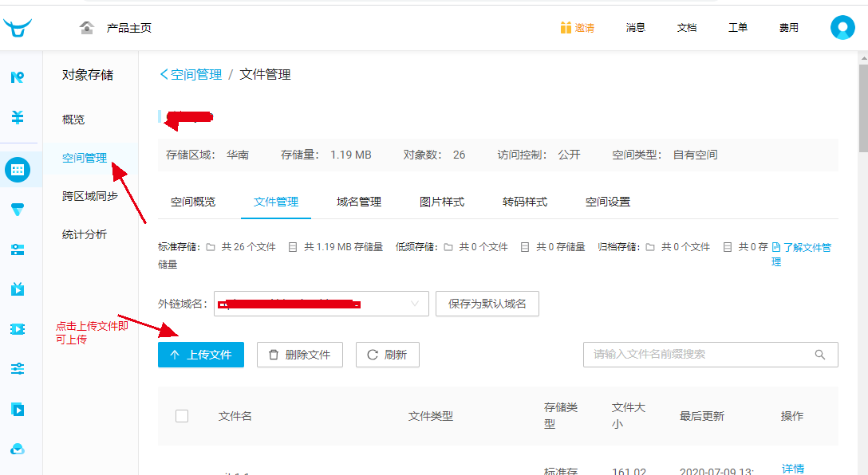Click the 文件大小 column header
This screenshot has height=475, width=868.
click(x=629, y=416)
